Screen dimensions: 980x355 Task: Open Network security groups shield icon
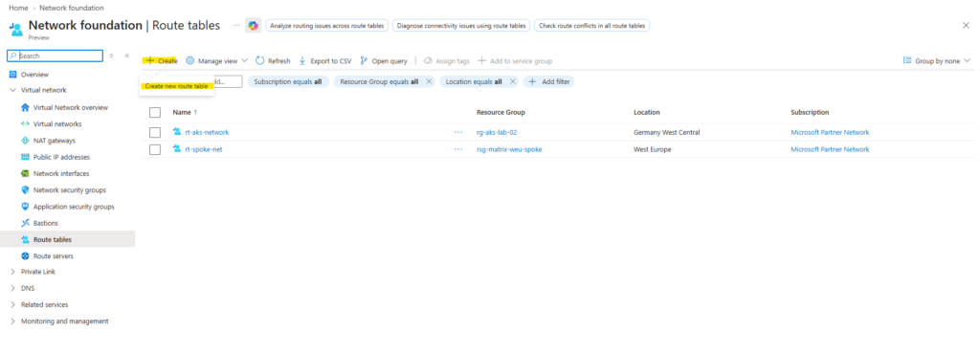pyautogui.click(x=25, y=190)
